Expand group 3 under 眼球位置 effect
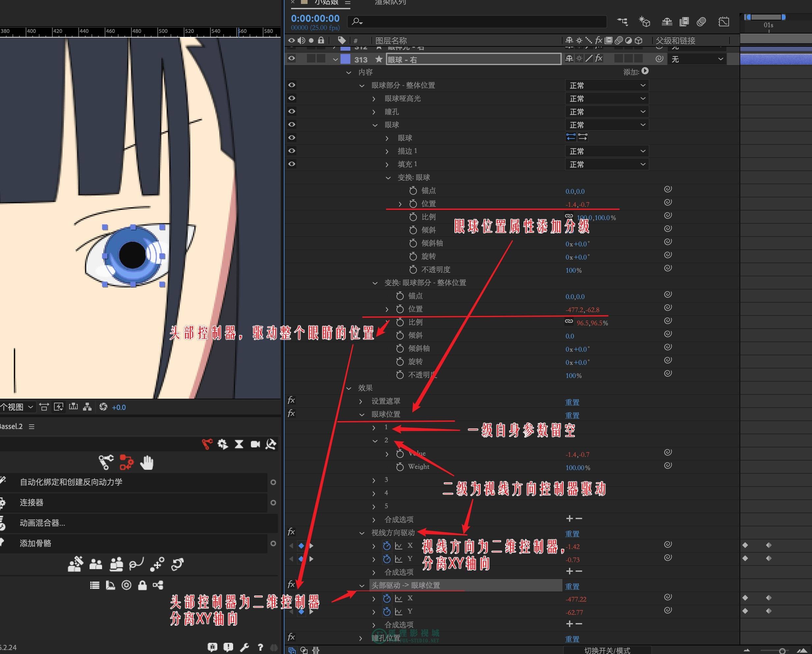Viewport: 812px width, 654px height. [374, 480]
